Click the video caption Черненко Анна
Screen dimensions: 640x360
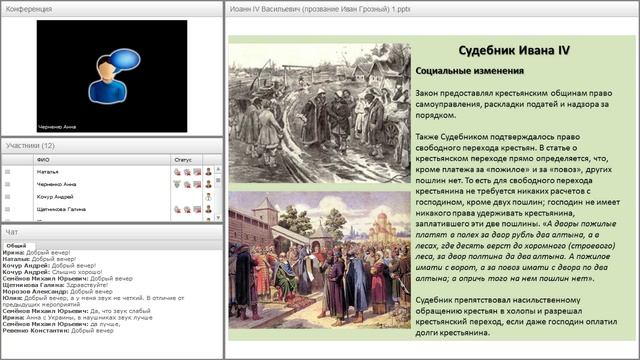pyautogui.click(x=57, y=127)
